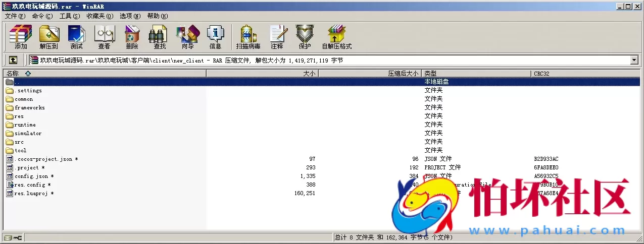Expand the archive path dropdown arrow

pos(634,60)
